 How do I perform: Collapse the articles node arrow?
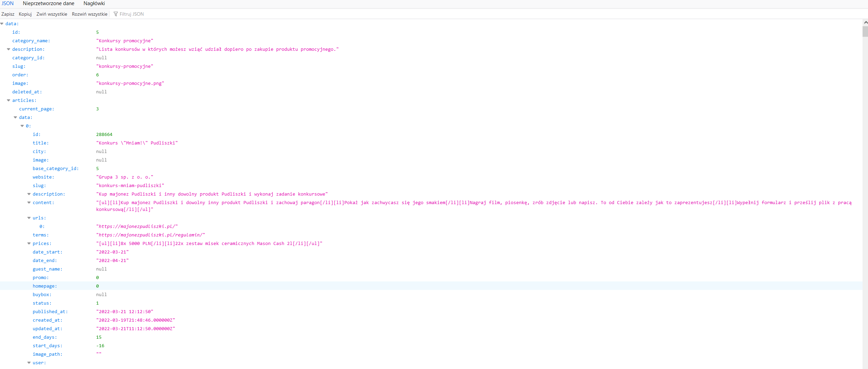[x=9, y=100]
